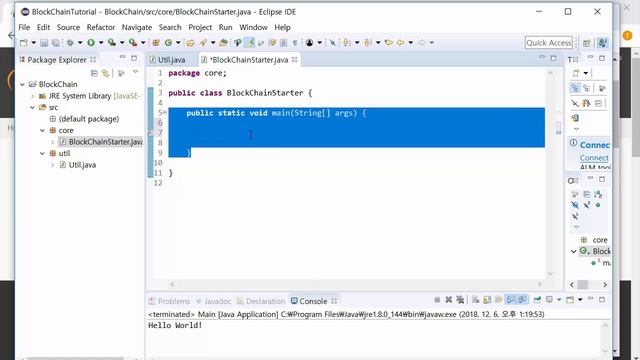Click the External Tools run icon
The height and width of the screenshot is (360, 640).
[x=133, y=42]
